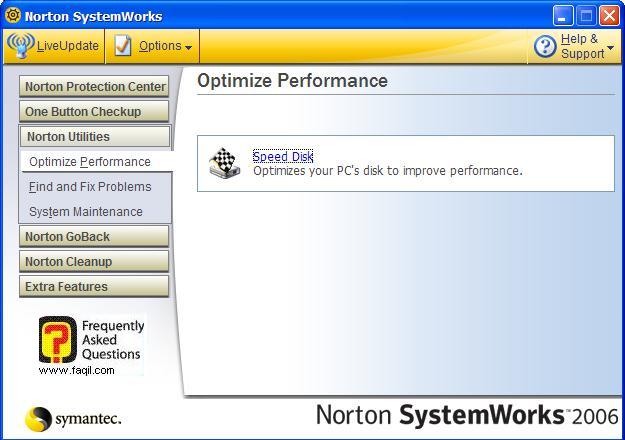Click the Speed Disk description text
This screenshot has height=440, width=625.
click(x=388, y=171)
